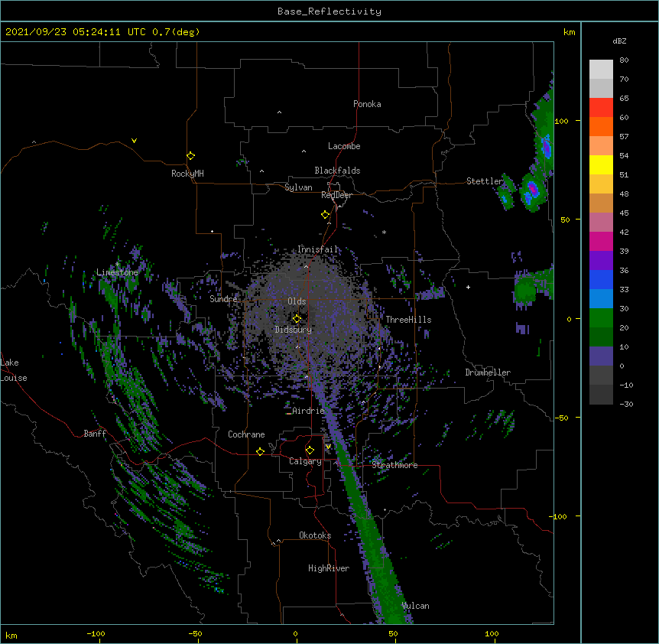Click the yellow V marker northwest of RockyMH
Image resolution: width=659 pixels, height=644 pixels.
tap(134, 141)
